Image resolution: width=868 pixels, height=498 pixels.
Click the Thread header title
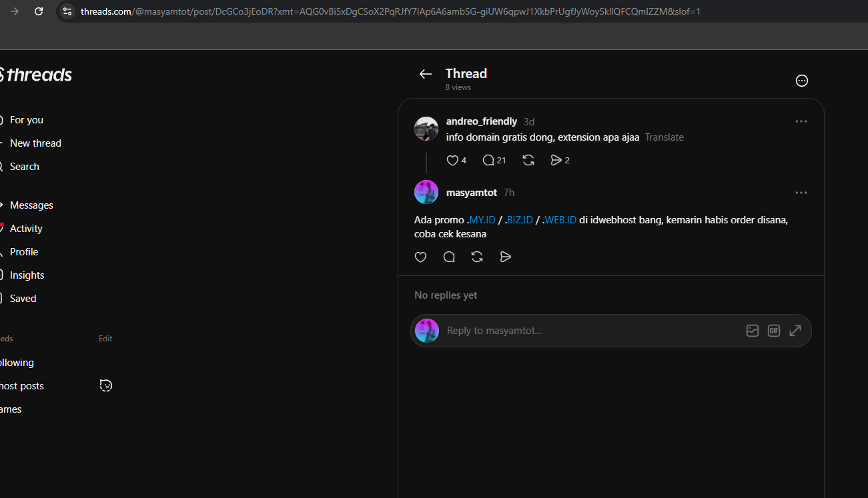466,73
